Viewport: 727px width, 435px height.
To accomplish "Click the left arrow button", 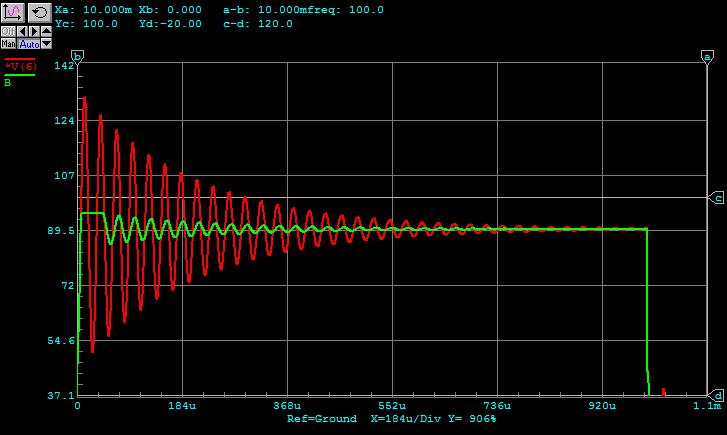I will [22, 32].
